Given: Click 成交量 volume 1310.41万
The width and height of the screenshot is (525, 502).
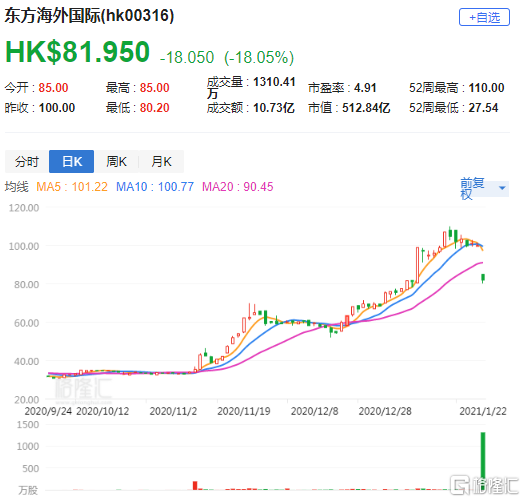Looking at the screenshot, I should pyautogui.click(x=251, y=88).
